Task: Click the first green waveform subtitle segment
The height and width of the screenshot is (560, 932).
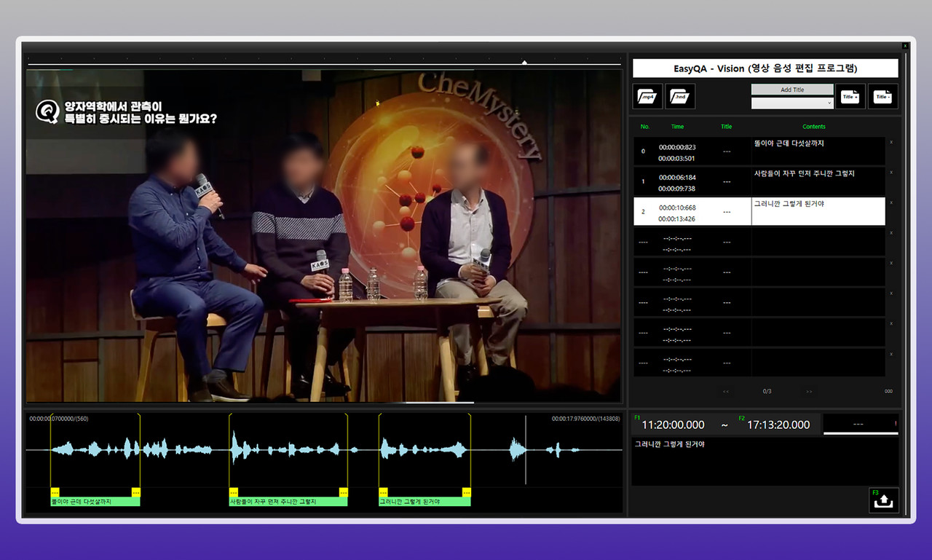Action: pyautogui.click(x=95, y=502)
